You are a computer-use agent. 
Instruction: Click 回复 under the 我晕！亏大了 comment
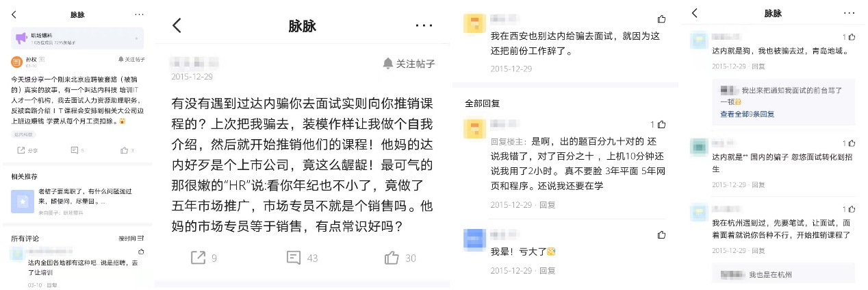coord(547,271)
